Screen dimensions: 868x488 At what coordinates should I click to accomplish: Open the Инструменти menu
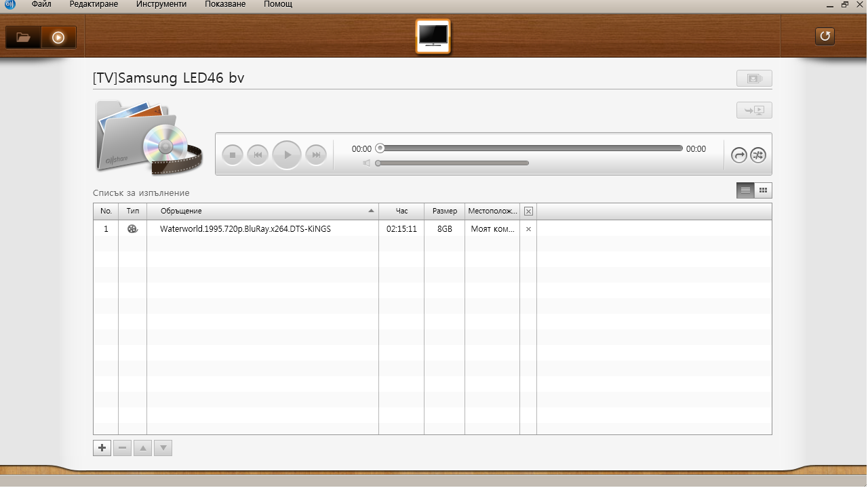click(161, 4)
